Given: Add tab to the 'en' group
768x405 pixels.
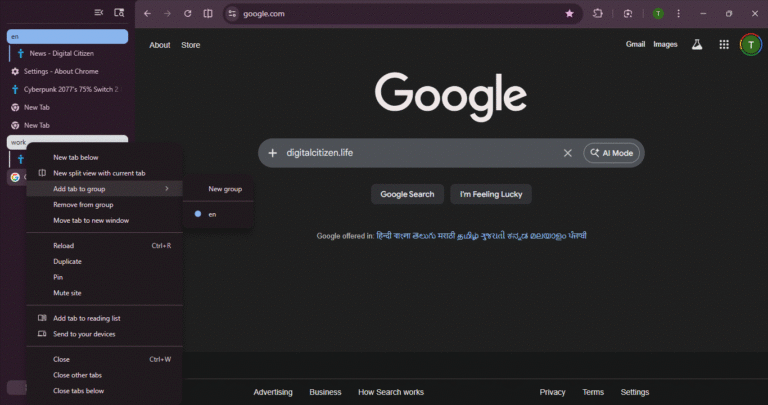Looking at the screenshot, I should (218, 214).
